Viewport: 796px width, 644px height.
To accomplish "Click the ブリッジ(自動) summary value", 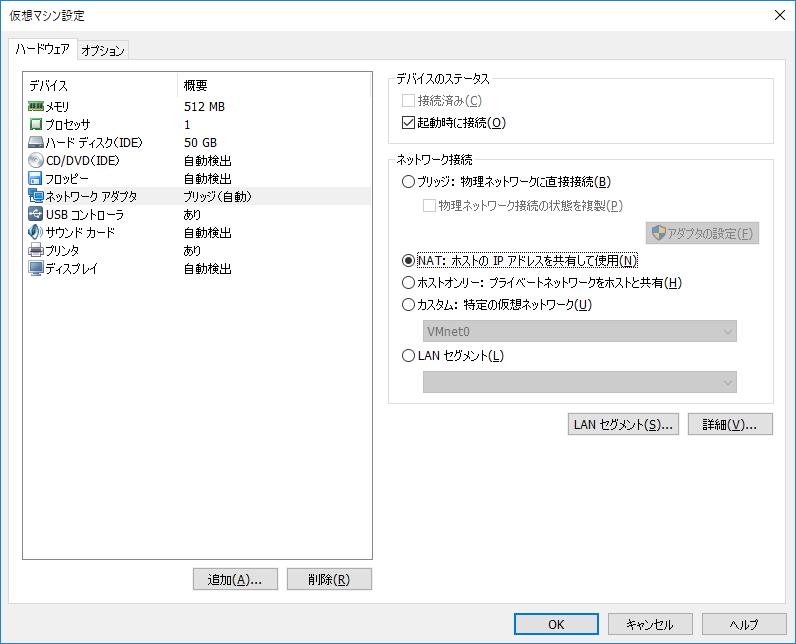I will pos(217,196).
